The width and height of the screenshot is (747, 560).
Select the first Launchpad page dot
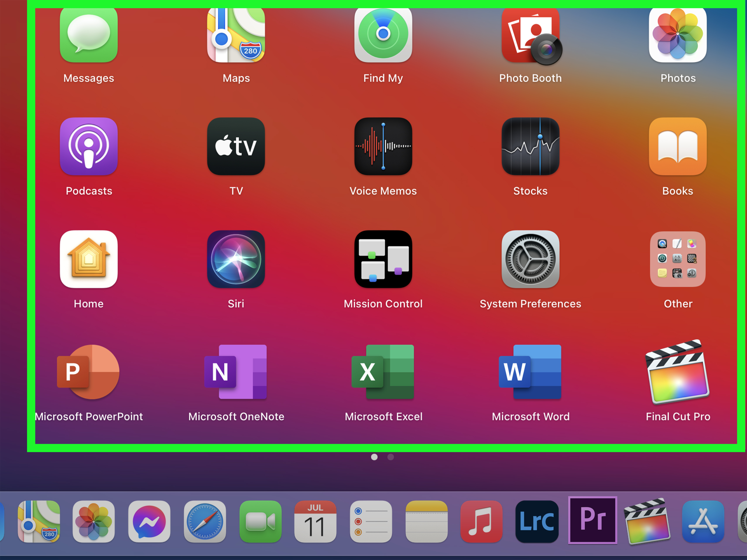pyautogui.click(x=374, y=457)
